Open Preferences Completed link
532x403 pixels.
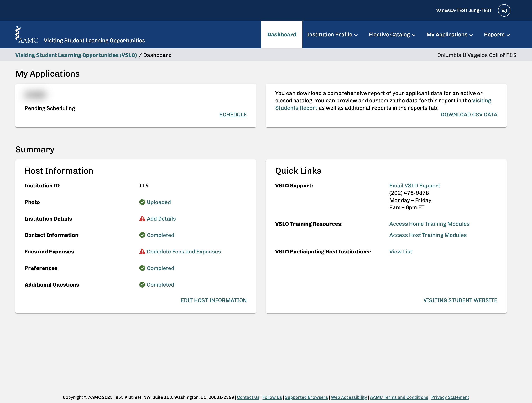click(x=160, y=268)
